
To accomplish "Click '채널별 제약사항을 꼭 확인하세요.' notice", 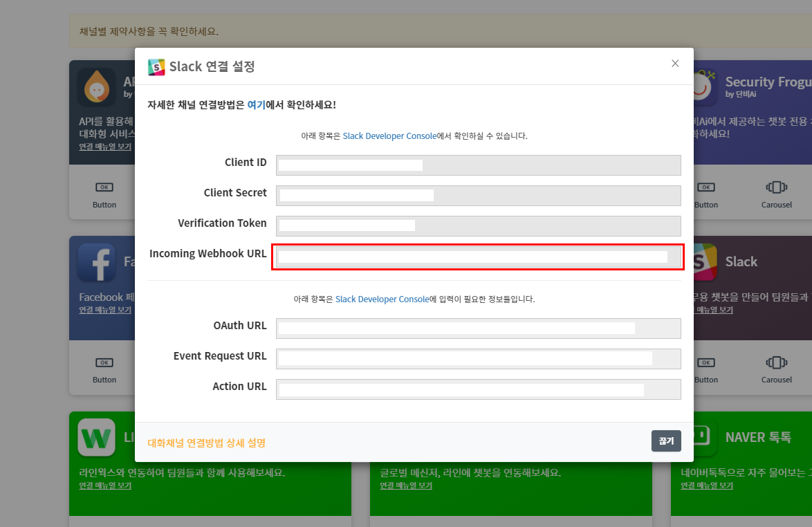I will point(149,32).
